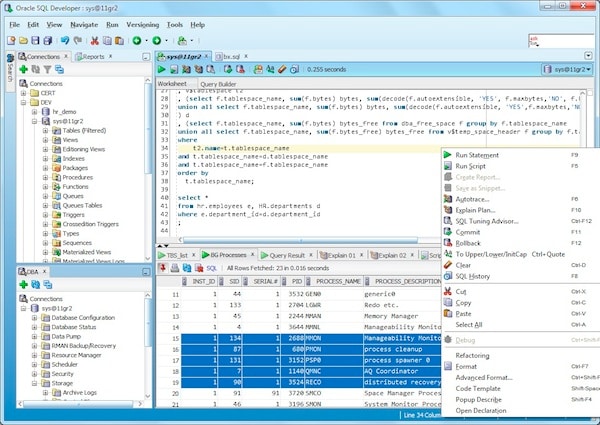Click the Open folder icon in main toolbar
Image resolution: width=600 pixels, height=425 pixels.
21,40
